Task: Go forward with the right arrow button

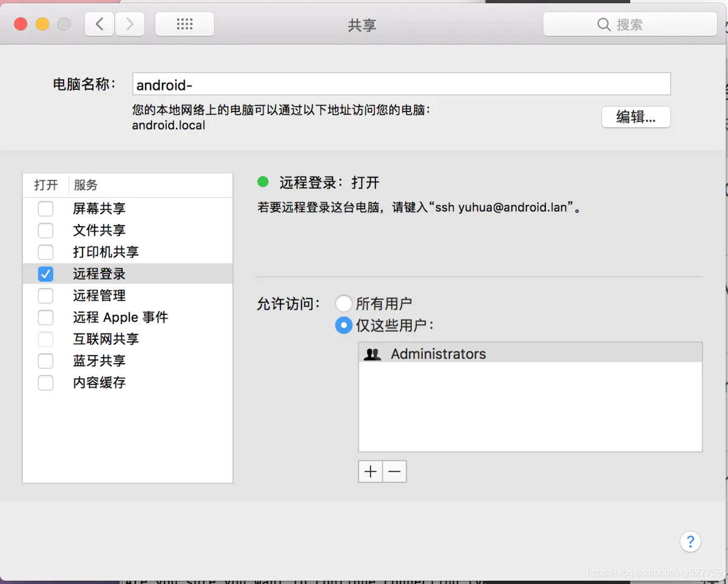Action: point(130,24)
